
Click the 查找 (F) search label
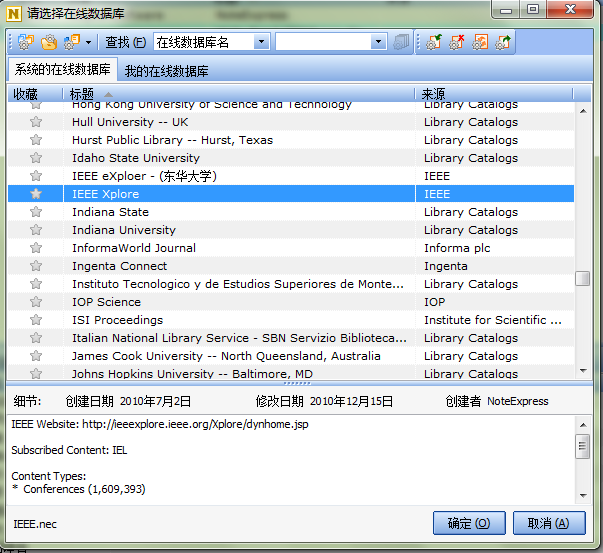[x=126, y=42]
